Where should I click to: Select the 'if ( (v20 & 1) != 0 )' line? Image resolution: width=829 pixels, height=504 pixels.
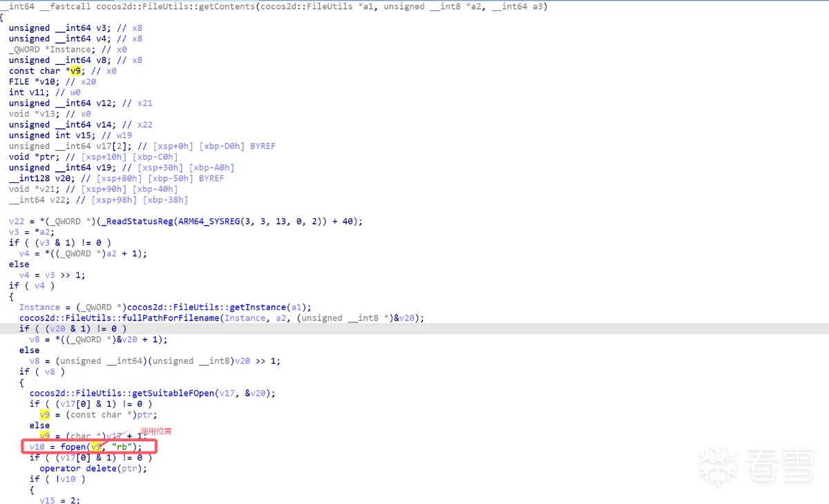click(x=73, y=329)
